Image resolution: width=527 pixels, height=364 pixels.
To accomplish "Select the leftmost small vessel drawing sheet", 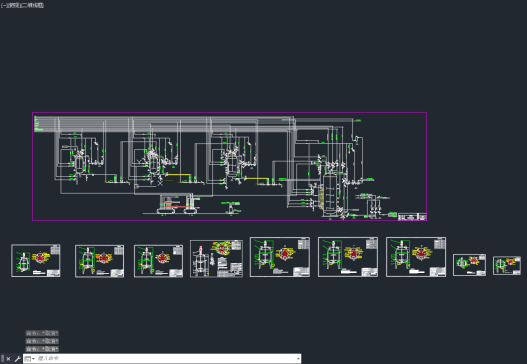I will click(x=36, y=261).
